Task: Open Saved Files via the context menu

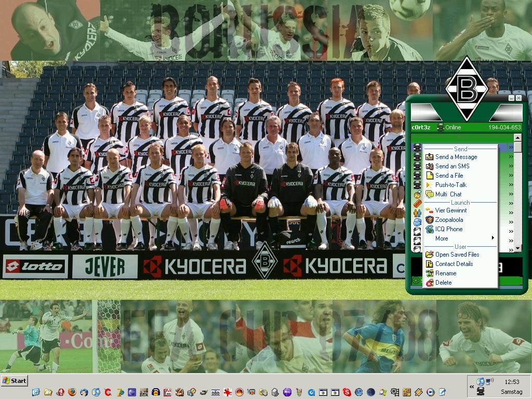Action: 460,255
